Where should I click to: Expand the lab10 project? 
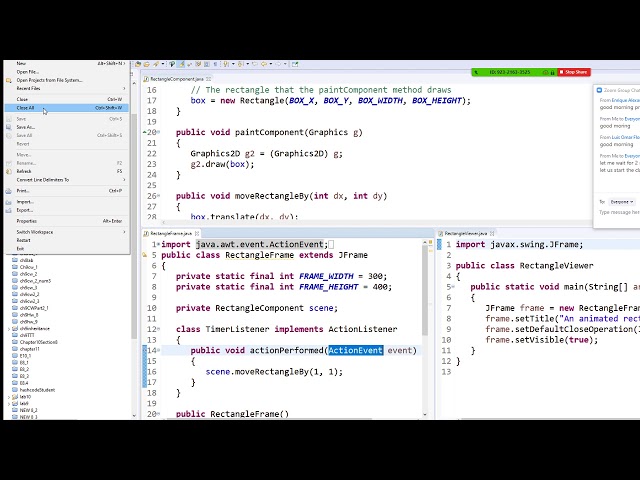(x=9, y=397)
